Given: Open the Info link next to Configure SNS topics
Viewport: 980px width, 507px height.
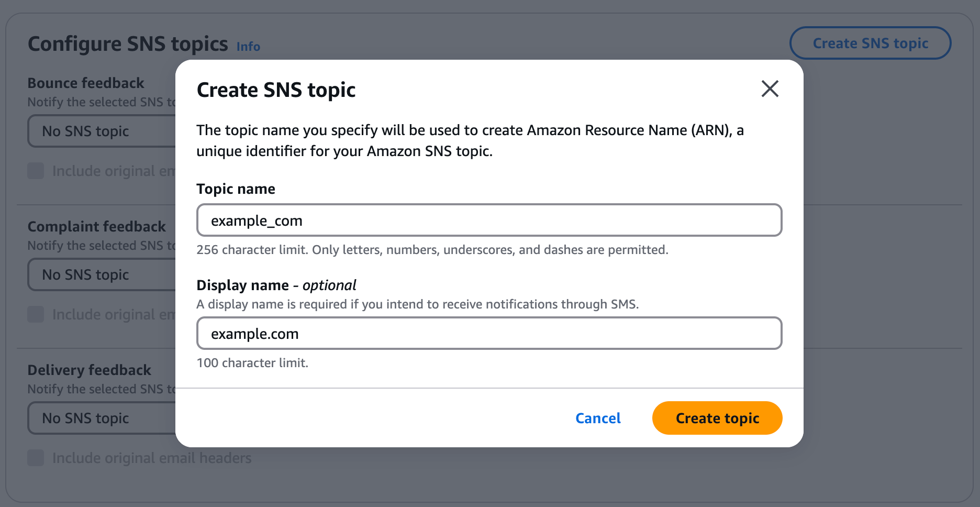Looking at the screenshot, I should click(x=248, y=46).
